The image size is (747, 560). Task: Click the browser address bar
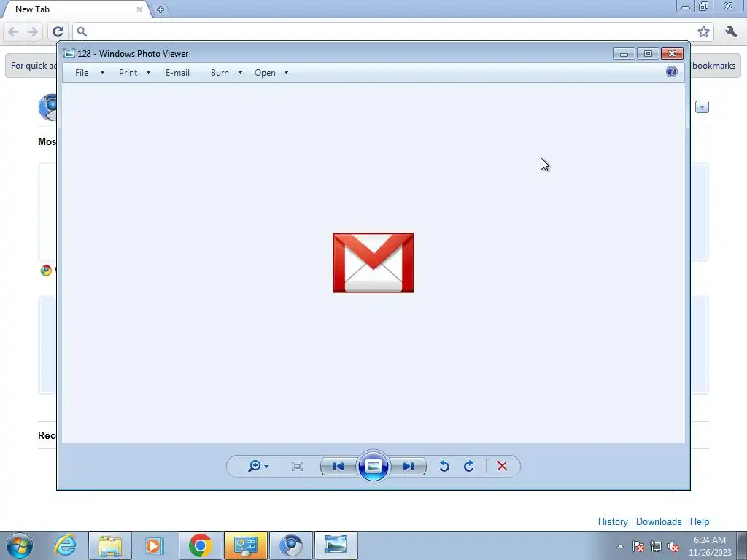pos(393,31)
